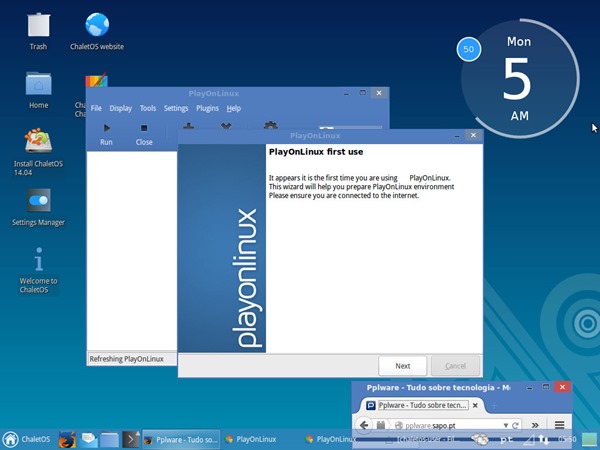
Task: Click the Cancel button in the wizard
Action: coord(455,366)
